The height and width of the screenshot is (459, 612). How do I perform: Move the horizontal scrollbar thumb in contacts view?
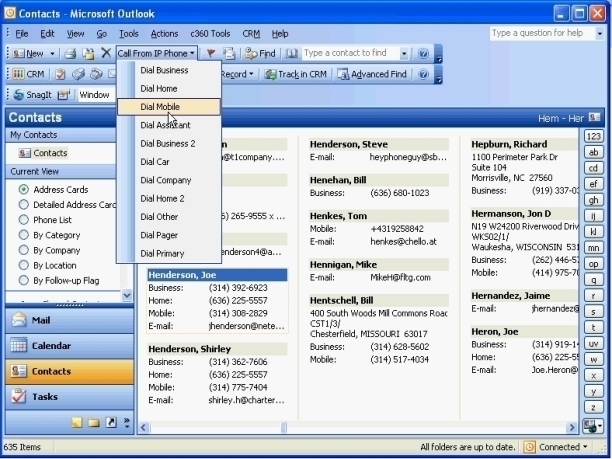click(284, 427)
